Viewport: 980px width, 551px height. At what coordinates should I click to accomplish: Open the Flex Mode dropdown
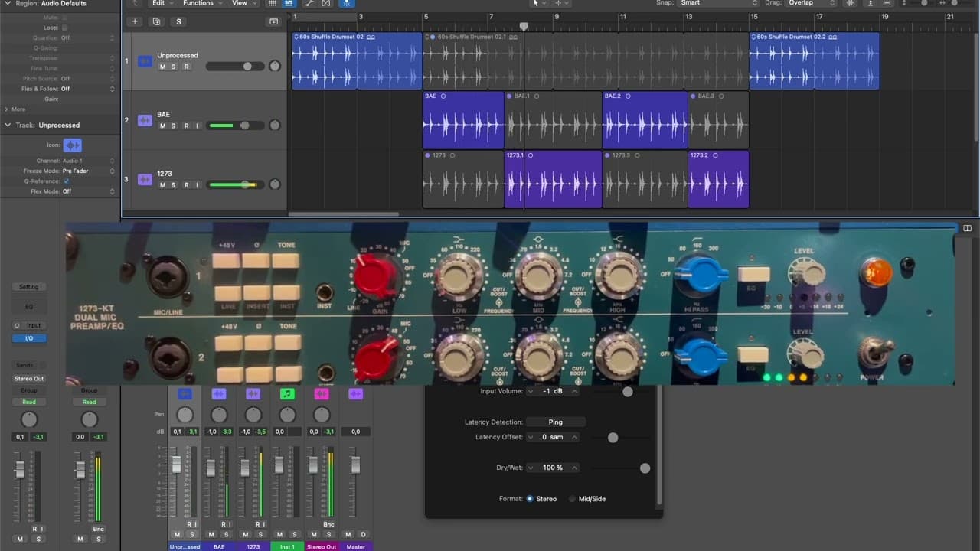[x=89, y=191]
